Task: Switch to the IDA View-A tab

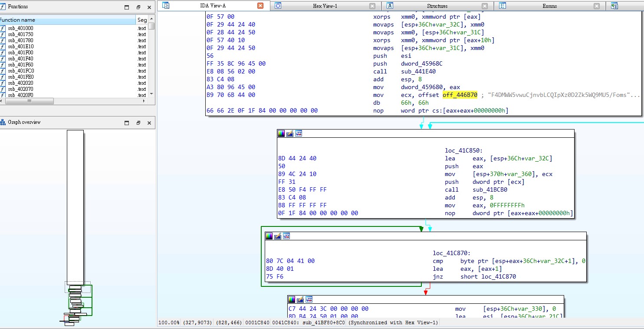Action: (x=213, y=6)
